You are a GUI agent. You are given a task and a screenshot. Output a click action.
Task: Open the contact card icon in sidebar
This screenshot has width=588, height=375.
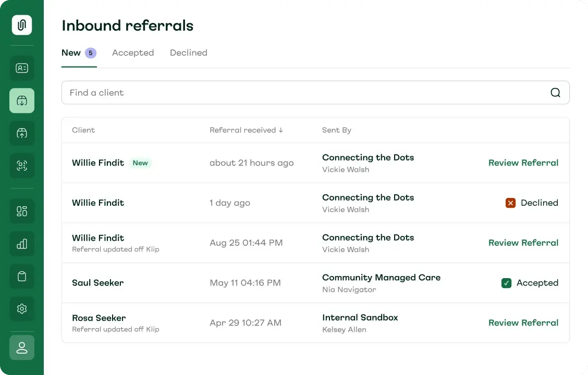tap(22, 68)
